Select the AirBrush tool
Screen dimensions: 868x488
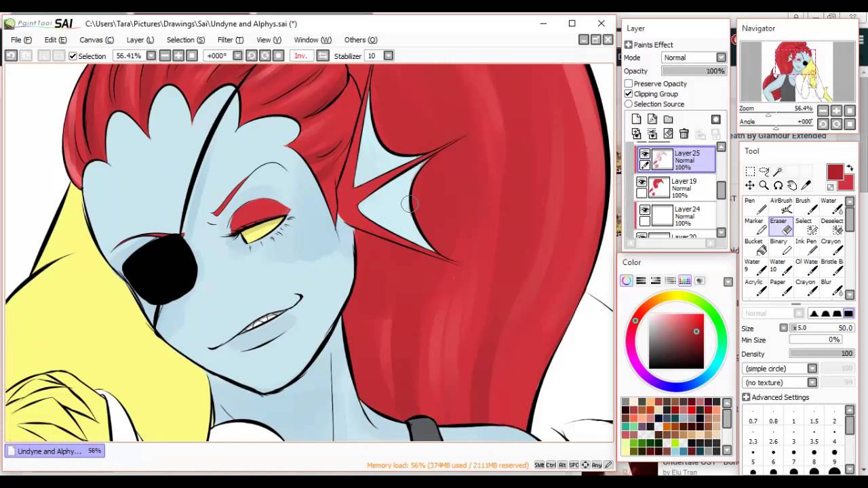tap(781, 205)
